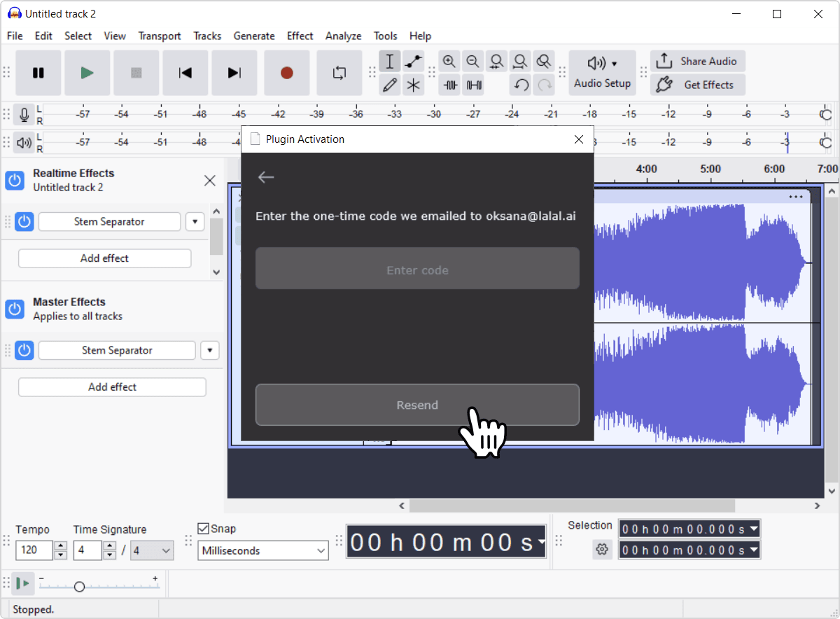Click the Get Effects button
This screenshot has width=840, height=619.
pyautogui.click(x=698, y=85)
